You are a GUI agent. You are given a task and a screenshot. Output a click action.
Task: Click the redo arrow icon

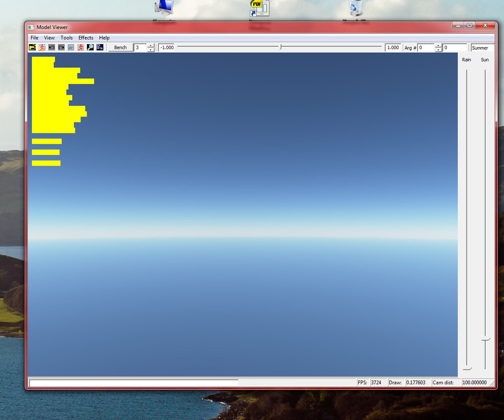(62, 48)
